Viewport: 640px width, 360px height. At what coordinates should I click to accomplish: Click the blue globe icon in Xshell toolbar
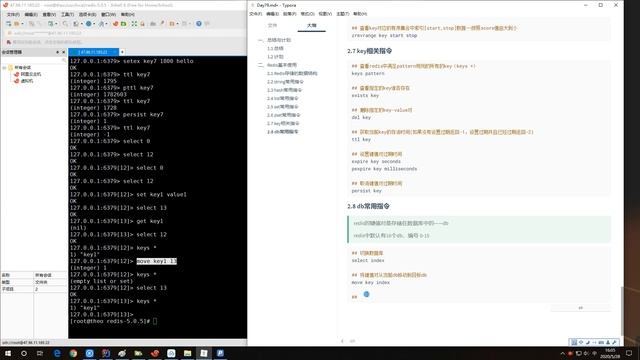89,24
